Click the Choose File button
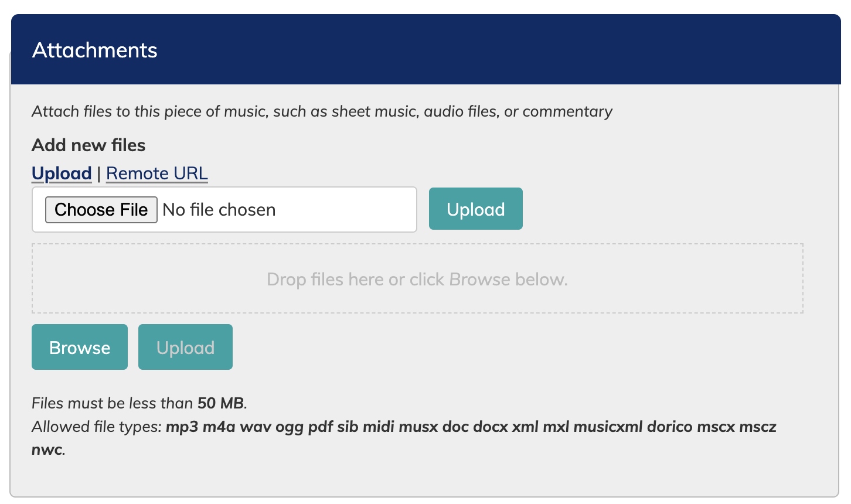This screenshot has height=504, width=851. (x=101, y=210)
